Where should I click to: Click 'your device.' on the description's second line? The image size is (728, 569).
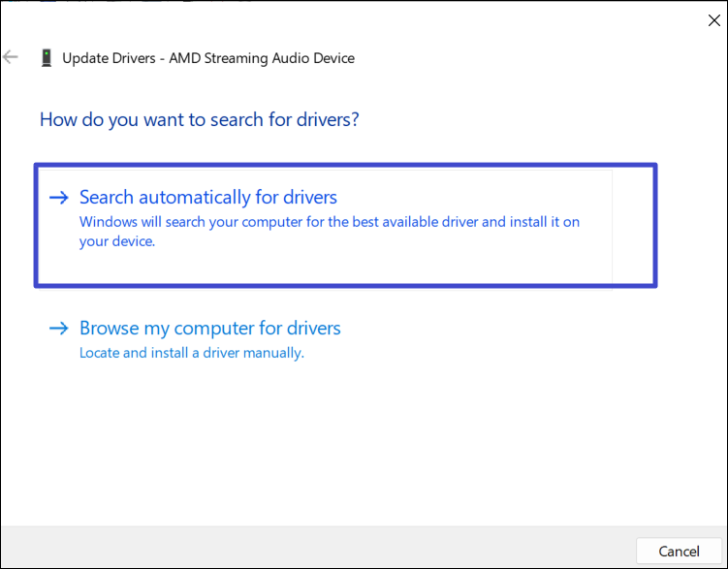pos(116,241)
